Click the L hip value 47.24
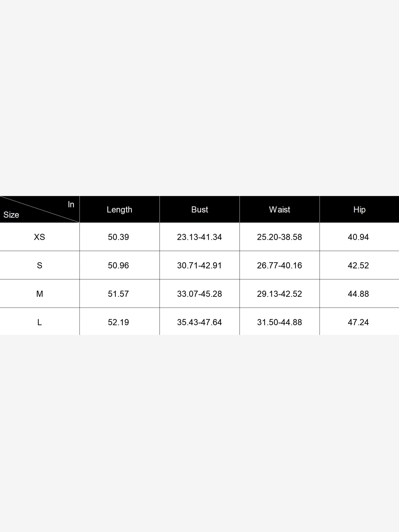399x532 pixels. [x=358, y=322]
